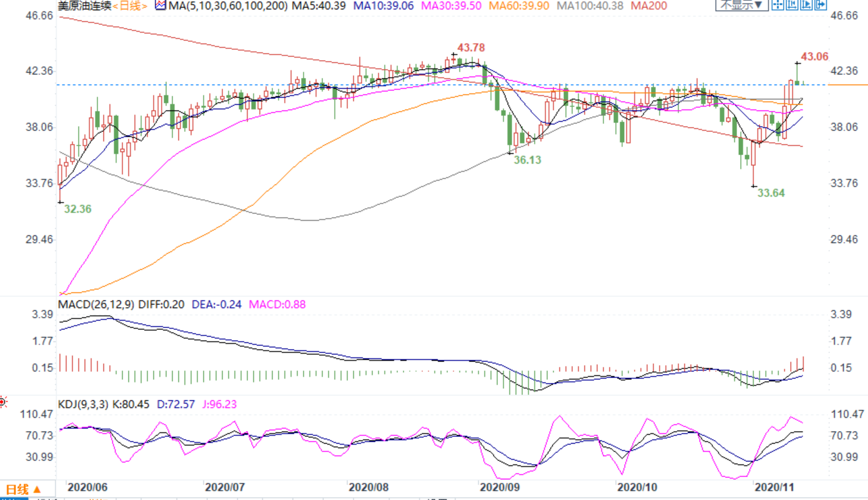Click the MA100:40.38 value label
The height and width of the screenshot is (500, 868).
590,6
